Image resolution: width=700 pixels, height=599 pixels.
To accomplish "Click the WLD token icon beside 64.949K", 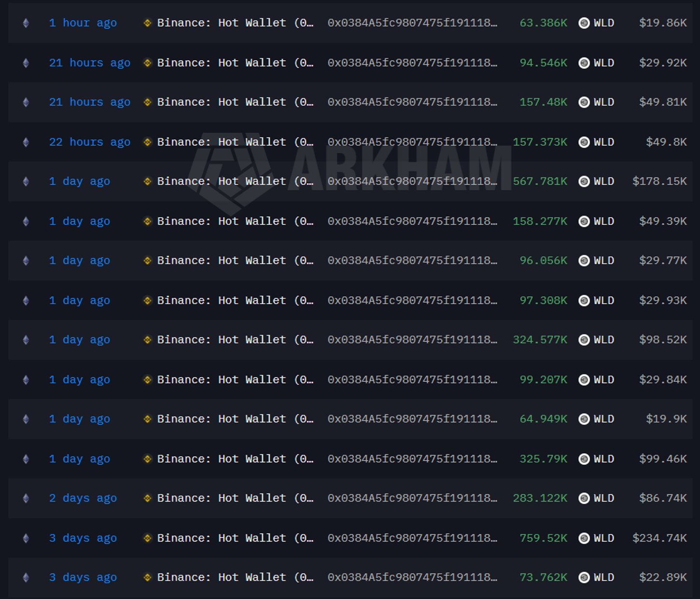I will (584, 419).
